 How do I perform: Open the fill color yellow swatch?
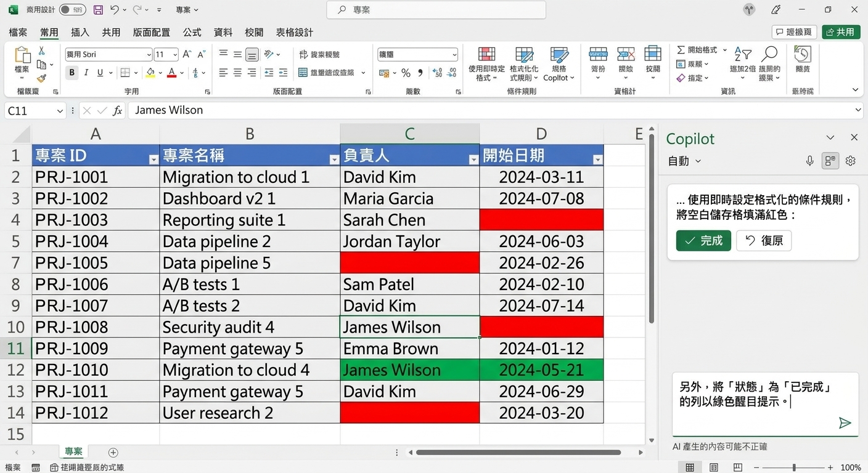click(150, 73)
